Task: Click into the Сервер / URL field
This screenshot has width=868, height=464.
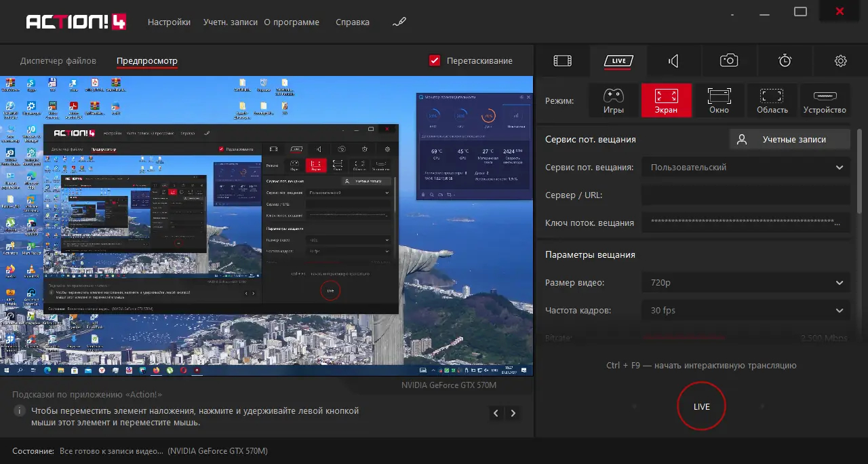Action: tap(746, 195)
